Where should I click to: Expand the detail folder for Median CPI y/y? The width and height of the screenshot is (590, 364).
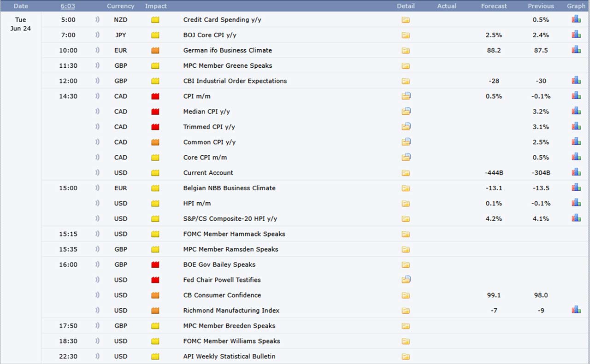[406, 112]
